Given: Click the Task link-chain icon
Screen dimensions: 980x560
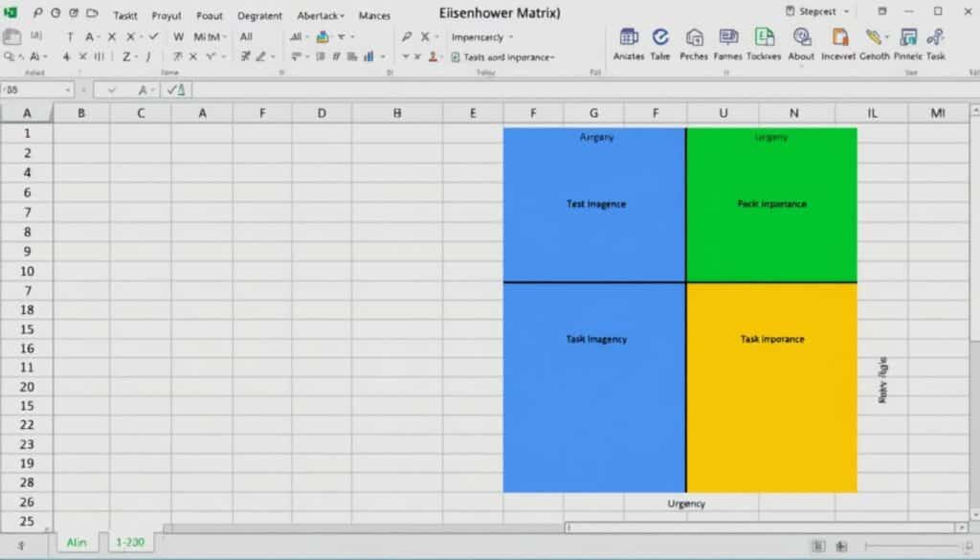Looking at the screenshot, I should 936,37.
